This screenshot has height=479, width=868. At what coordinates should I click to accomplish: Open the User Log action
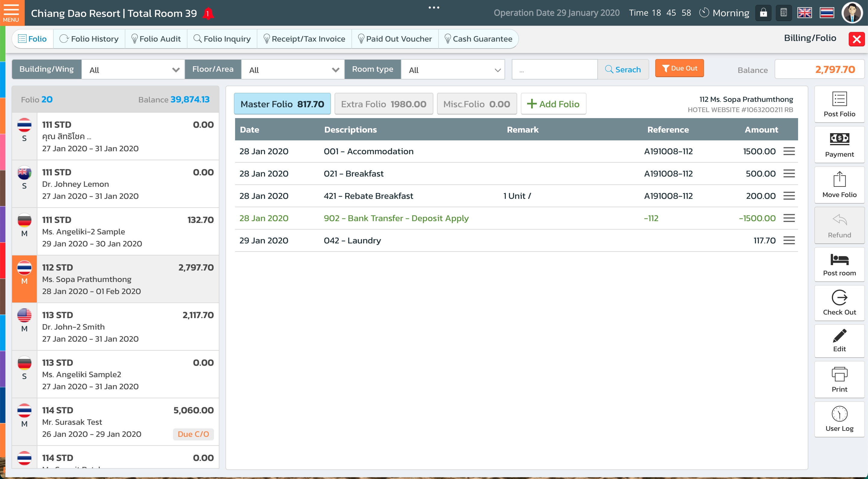point(839,419)
